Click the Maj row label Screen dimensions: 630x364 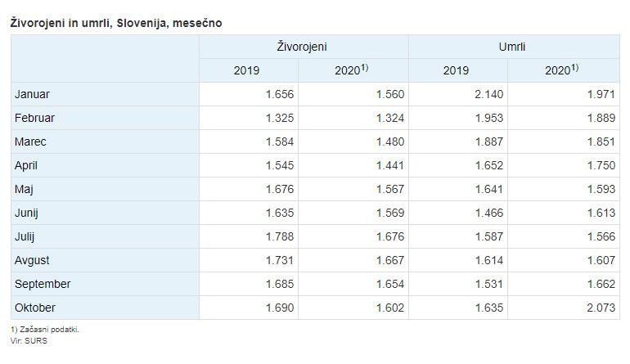pos(24,189)
